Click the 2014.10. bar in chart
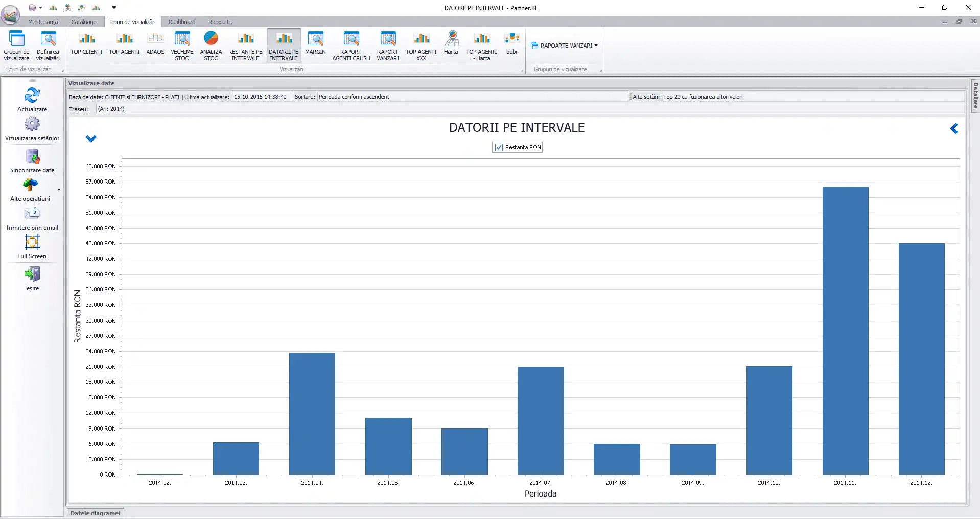This screenshot has width=980, height=519. [x=769, y=420]
